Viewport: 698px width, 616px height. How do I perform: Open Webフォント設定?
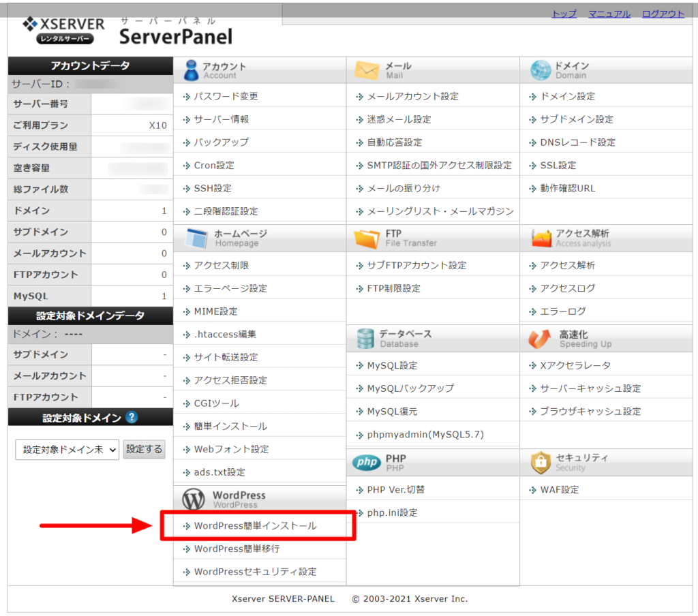[232, 449]
